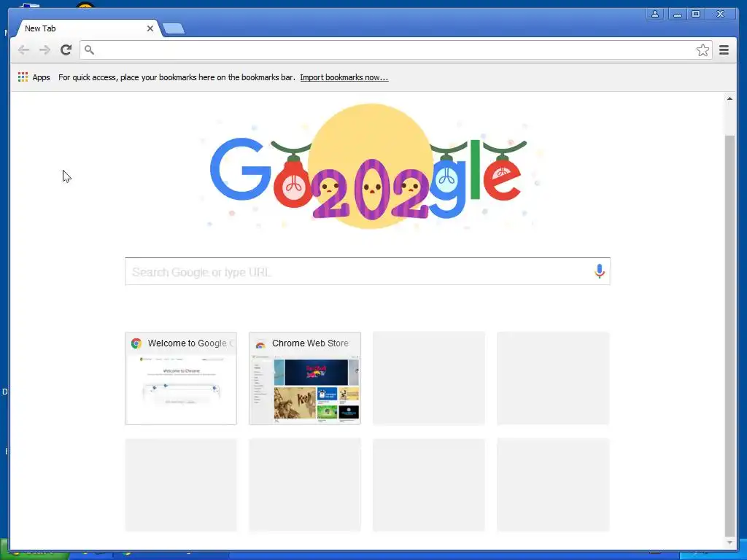Click the browser back arrow
The image size is (747, 560).
(x=23, y=50)
